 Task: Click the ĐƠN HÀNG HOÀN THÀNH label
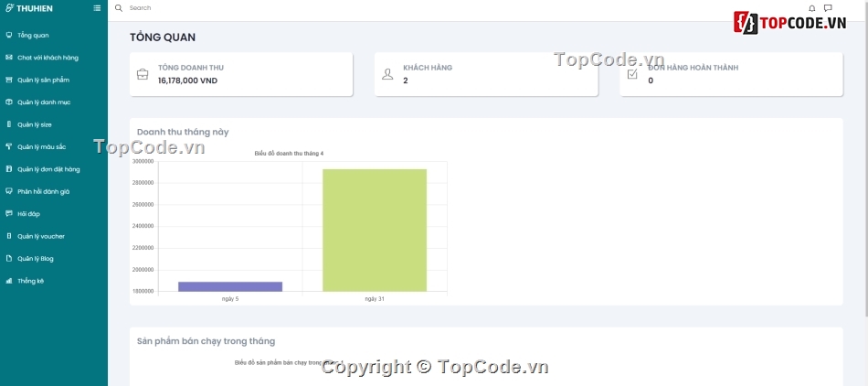pos(693,68)
